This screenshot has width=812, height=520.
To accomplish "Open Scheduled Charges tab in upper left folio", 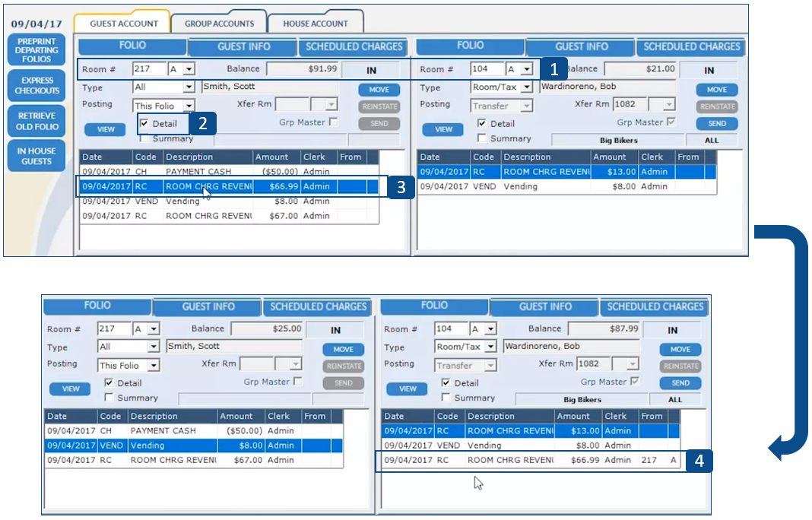I will [x=353, y=47].
